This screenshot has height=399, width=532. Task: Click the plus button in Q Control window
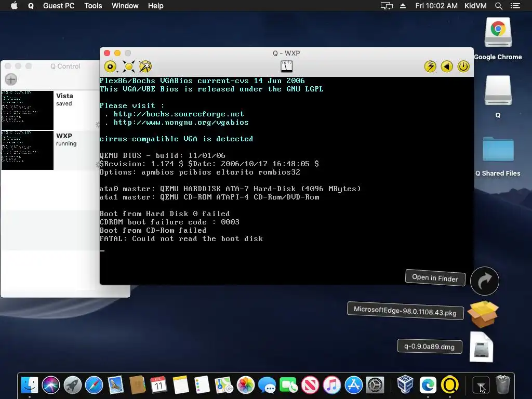pos(11,79)
